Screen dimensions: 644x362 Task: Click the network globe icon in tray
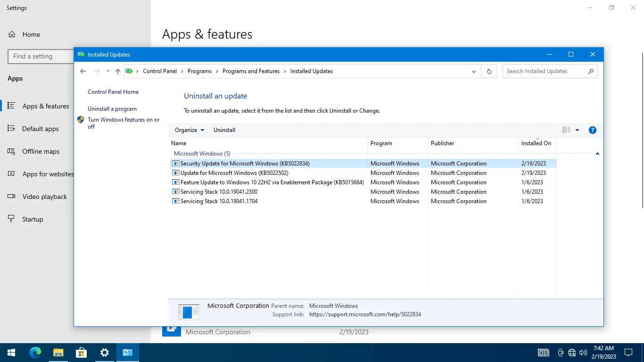click(572, 353)
